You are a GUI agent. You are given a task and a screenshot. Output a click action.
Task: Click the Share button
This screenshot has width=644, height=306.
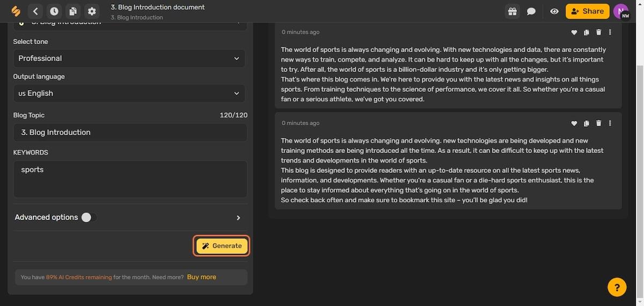(x=587, y=11)
